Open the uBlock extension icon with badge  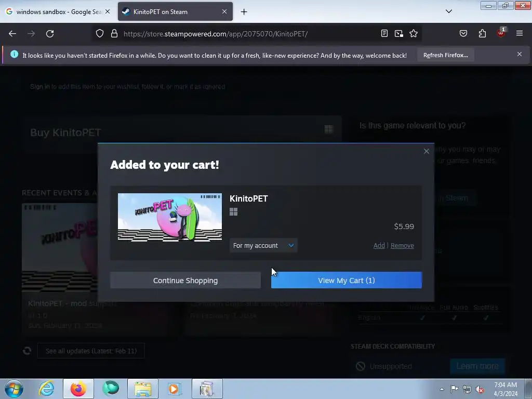(501, 33)
